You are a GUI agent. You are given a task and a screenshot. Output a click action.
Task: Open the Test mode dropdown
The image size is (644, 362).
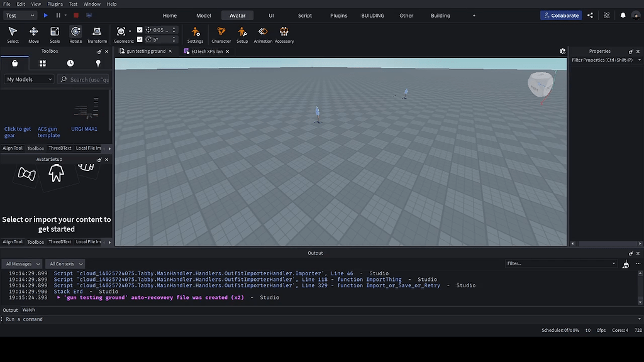coord(20,16)
